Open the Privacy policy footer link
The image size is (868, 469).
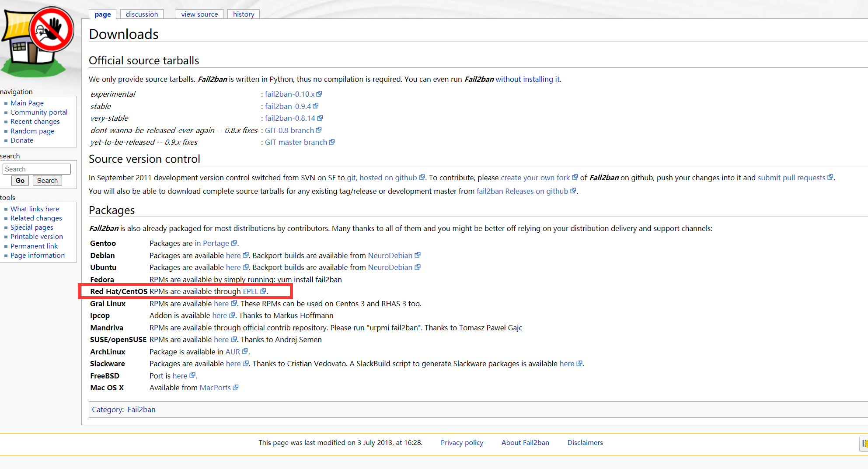(462, 442)
